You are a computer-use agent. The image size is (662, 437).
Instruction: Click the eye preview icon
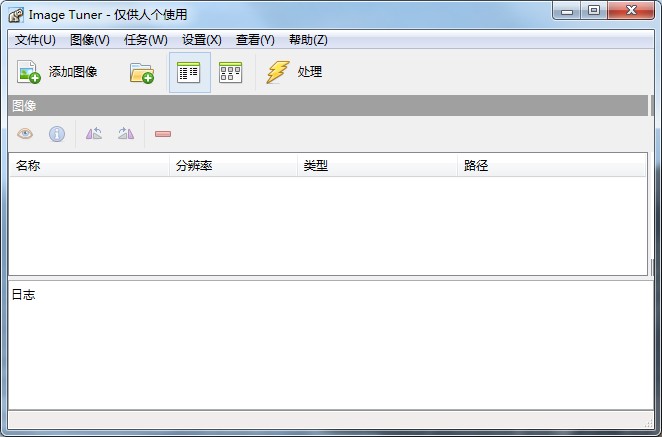click(x=25, y=134)
